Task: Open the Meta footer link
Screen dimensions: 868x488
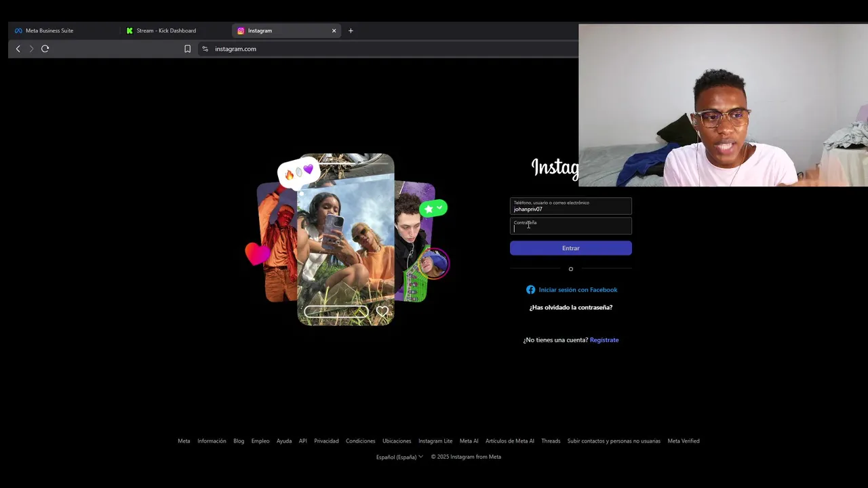Action: 184,441
